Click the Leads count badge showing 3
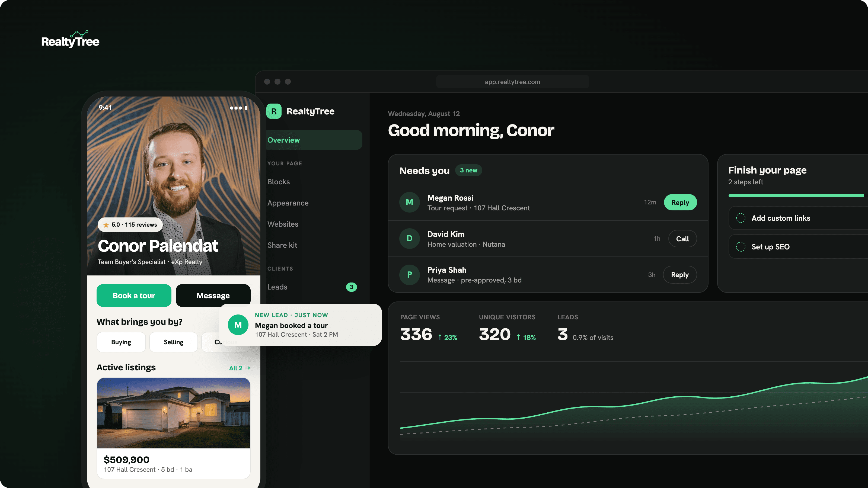868x488 pixels. point(351,287)
